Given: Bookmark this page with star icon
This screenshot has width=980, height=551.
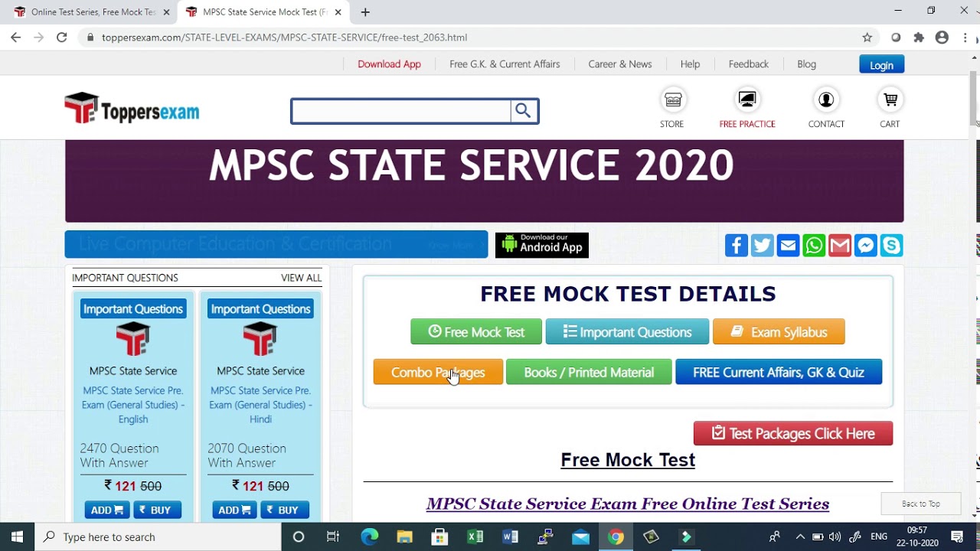Looking at the screenshot, I should (867, 37).
